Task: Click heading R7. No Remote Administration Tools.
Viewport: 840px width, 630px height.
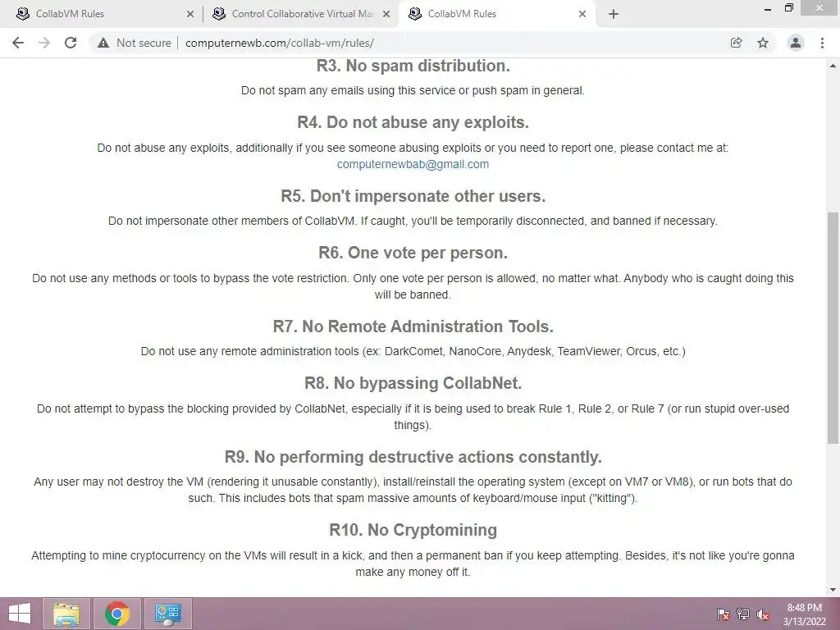Action: click(x=413, y=326)
